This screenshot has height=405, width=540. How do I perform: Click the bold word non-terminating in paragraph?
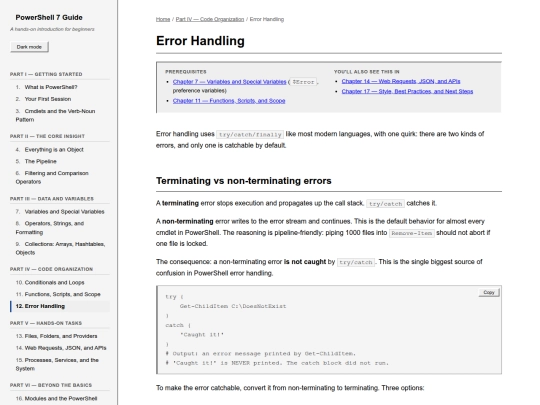coord(188,221)
